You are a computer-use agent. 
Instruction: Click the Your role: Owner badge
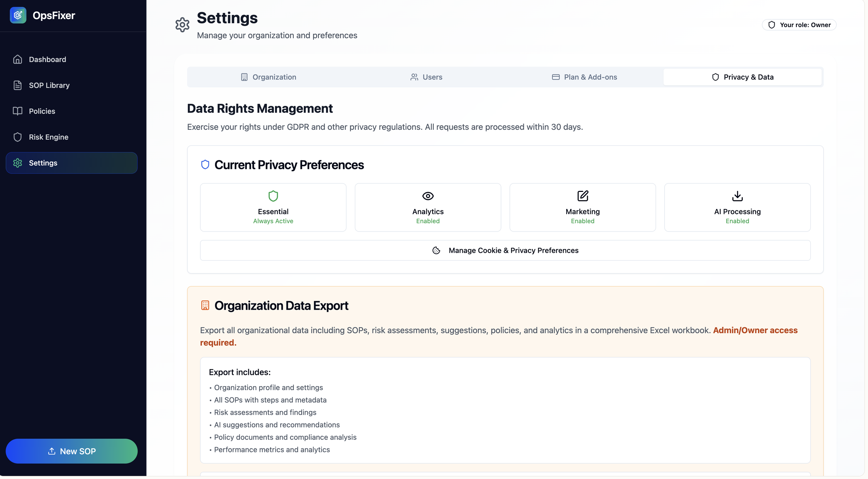coord(799,25)
